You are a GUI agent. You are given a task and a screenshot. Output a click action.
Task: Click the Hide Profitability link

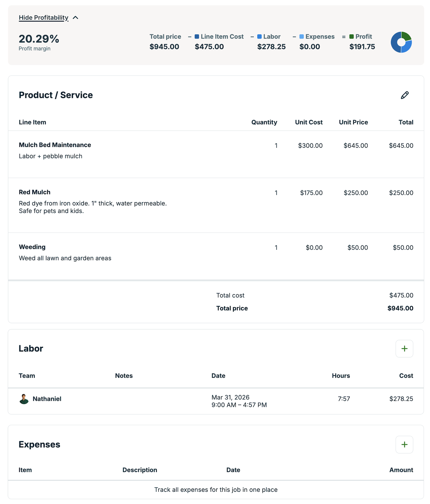coord(44,18)
